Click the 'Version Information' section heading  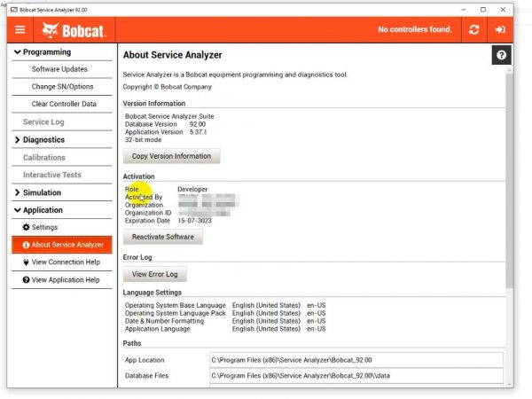coord(154,104)
